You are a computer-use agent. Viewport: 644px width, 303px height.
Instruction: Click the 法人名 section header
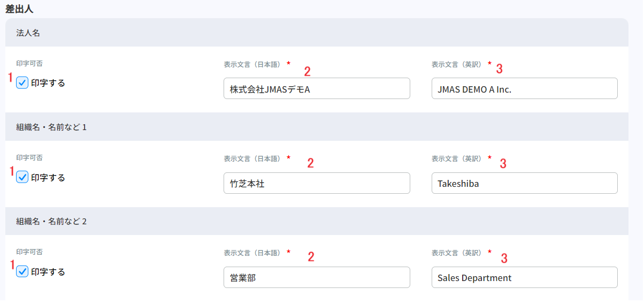pyautogui.click(x=28, y=33)
